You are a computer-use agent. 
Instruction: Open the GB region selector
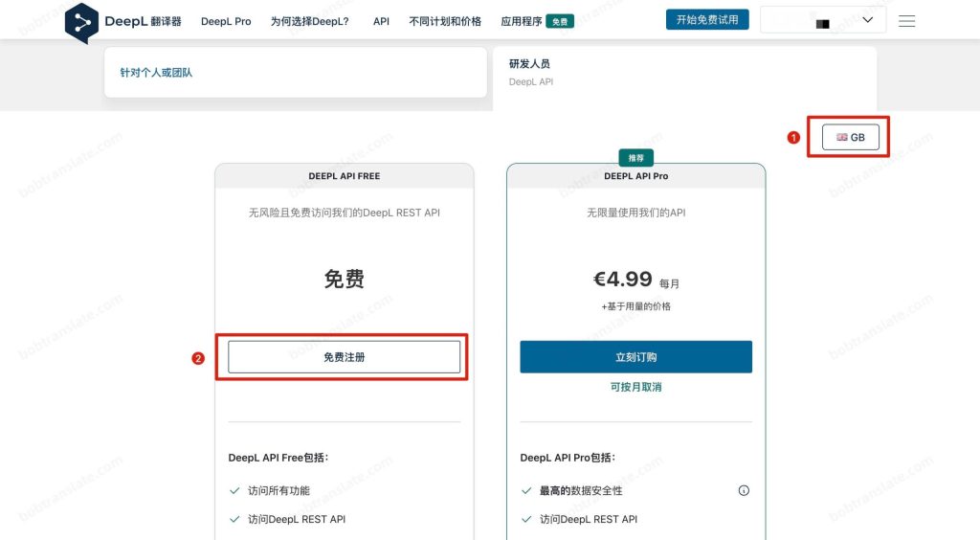[x=850, y=138]
